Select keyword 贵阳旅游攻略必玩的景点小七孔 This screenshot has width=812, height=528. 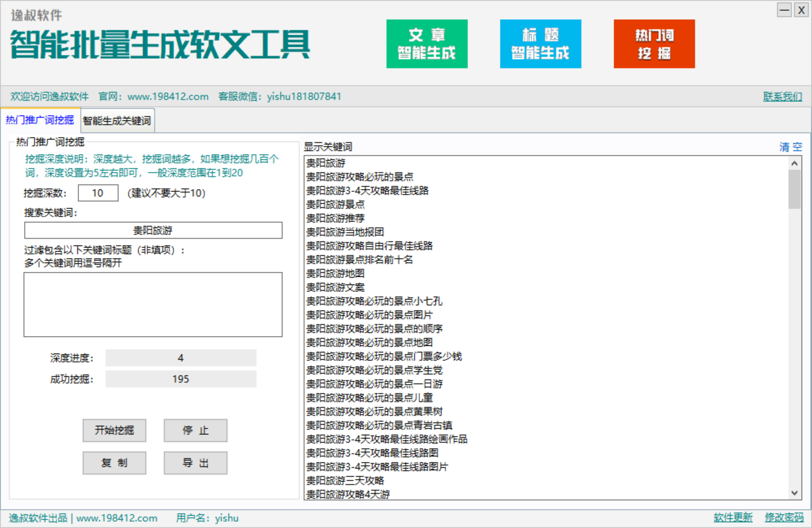click(x=374, y=301)
